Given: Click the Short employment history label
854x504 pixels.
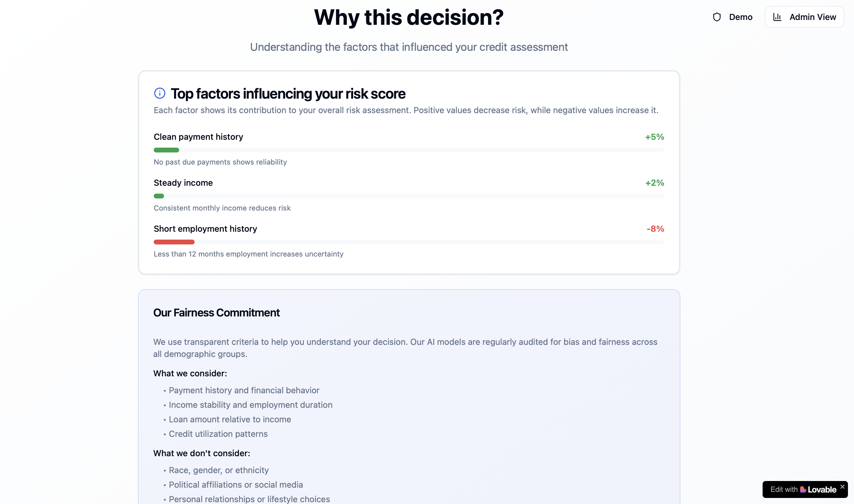Looking at the screenshot, I should 205,229.
